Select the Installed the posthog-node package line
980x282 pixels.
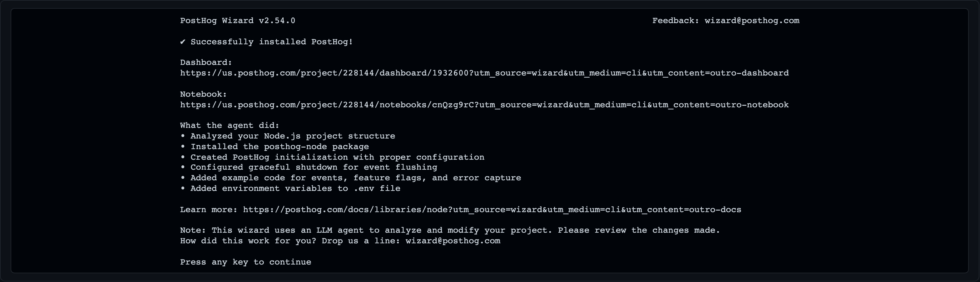[x=274, y=147]
